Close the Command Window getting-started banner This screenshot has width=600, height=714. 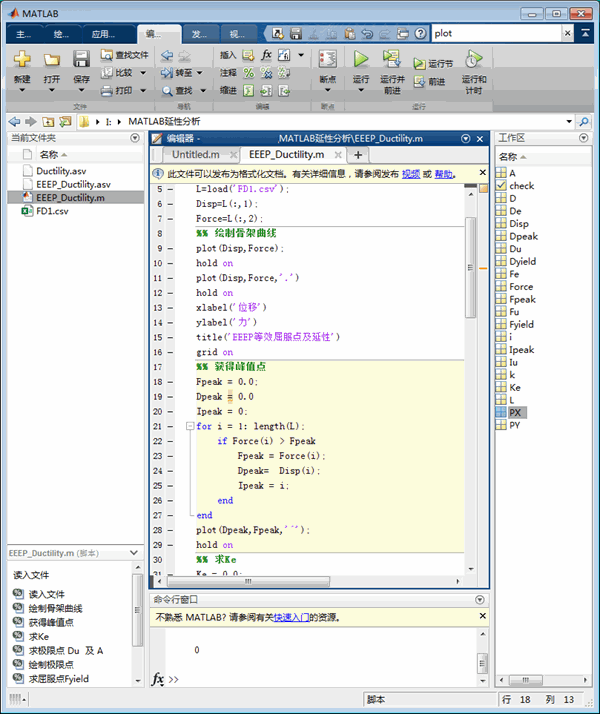pos(483,616)
